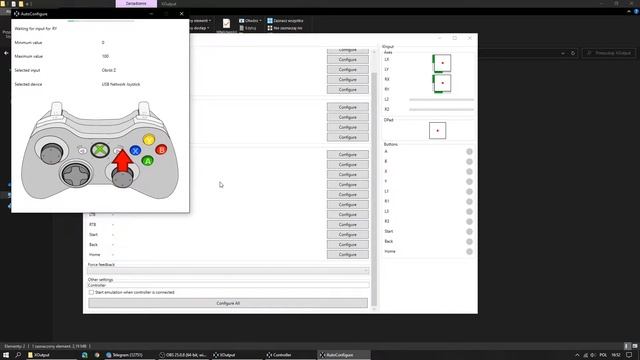Click the LX/LY axis indicator box
This screenshot has width=640, height=360.
pyautogui.click(x=442, y=63)
